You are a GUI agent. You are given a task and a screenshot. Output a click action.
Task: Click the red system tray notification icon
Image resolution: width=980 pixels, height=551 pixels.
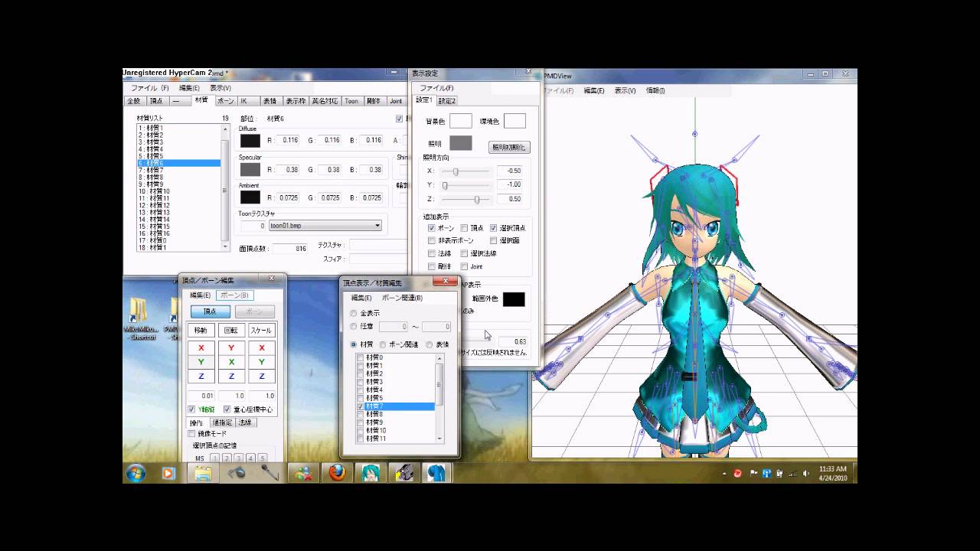click(x=738, y=474)
